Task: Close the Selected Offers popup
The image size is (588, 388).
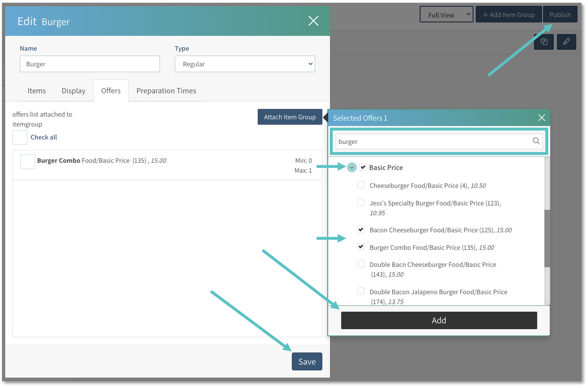Action: [542, 118]
